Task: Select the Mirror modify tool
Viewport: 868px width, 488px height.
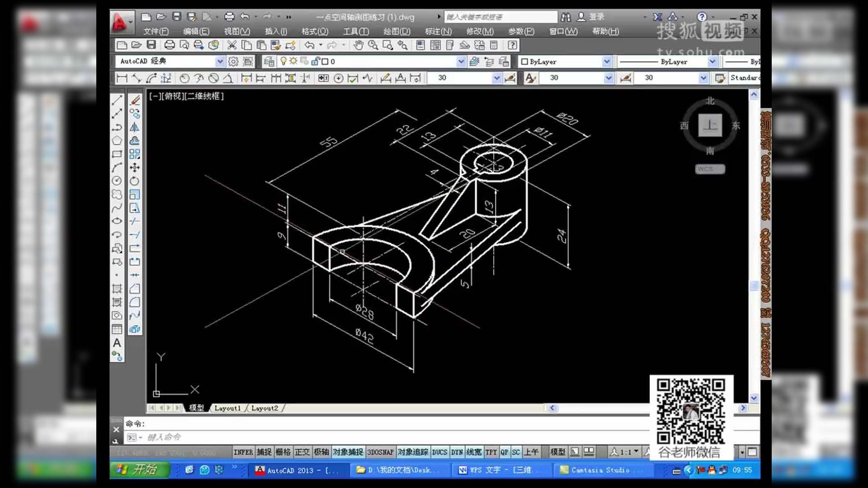Action: coord(135,127)
